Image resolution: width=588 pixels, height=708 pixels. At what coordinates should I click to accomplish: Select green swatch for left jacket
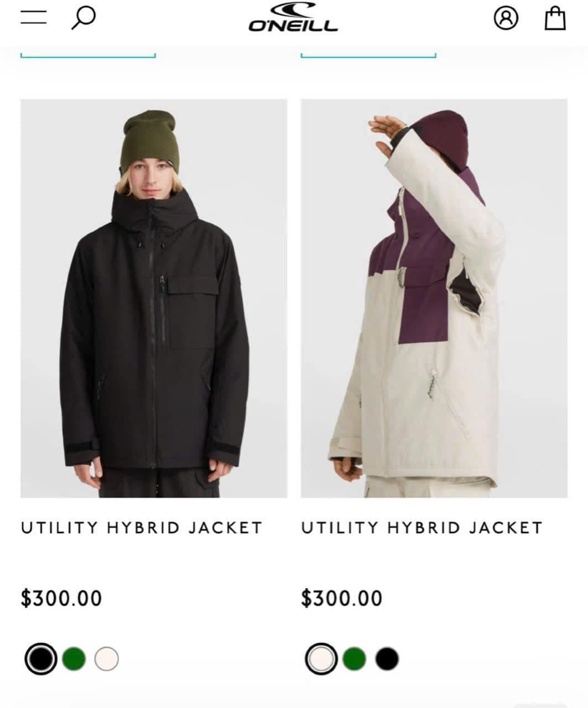pyautogui.click(x=74, y=659)
